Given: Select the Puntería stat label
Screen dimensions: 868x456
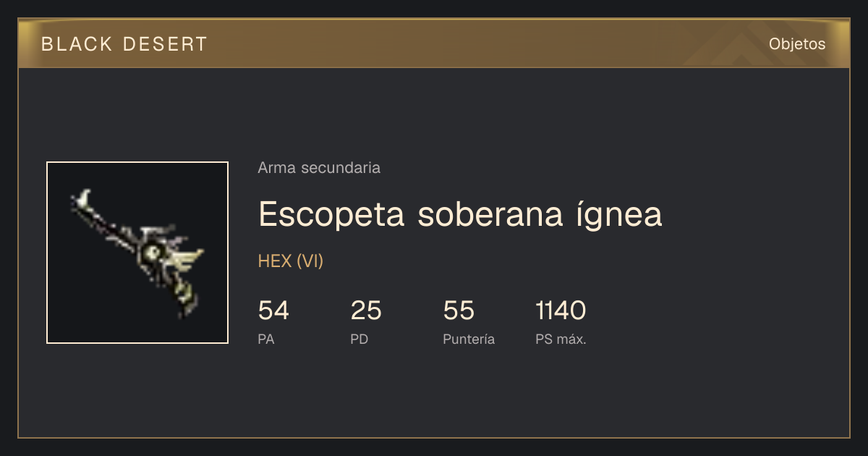Looking at the screenshot, I should [469, 339].
